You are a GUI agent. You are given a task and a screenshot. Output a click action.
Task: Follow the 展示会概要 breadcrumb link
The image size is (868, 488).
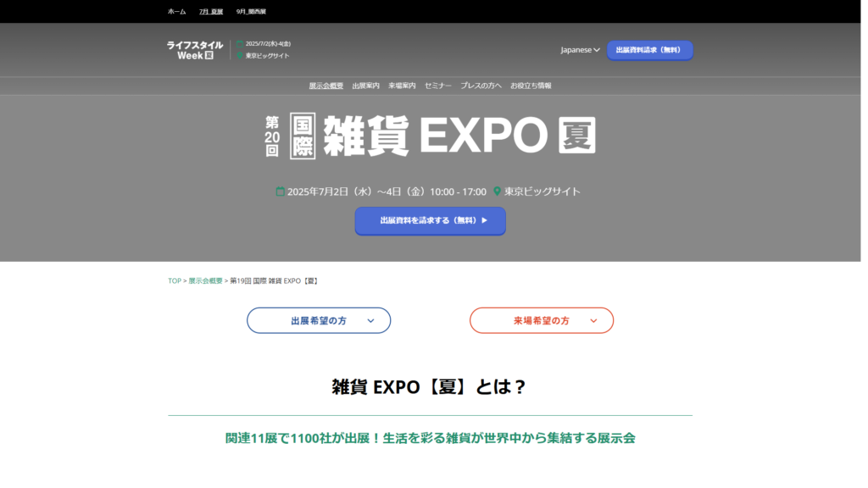205,281
